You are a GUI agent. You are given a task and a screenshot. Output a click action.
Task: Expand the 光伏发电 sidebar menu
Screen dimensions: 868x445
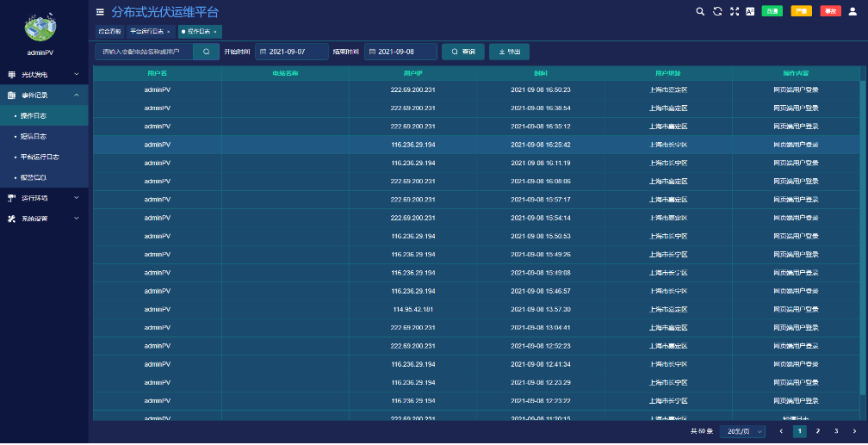(43, 75)
